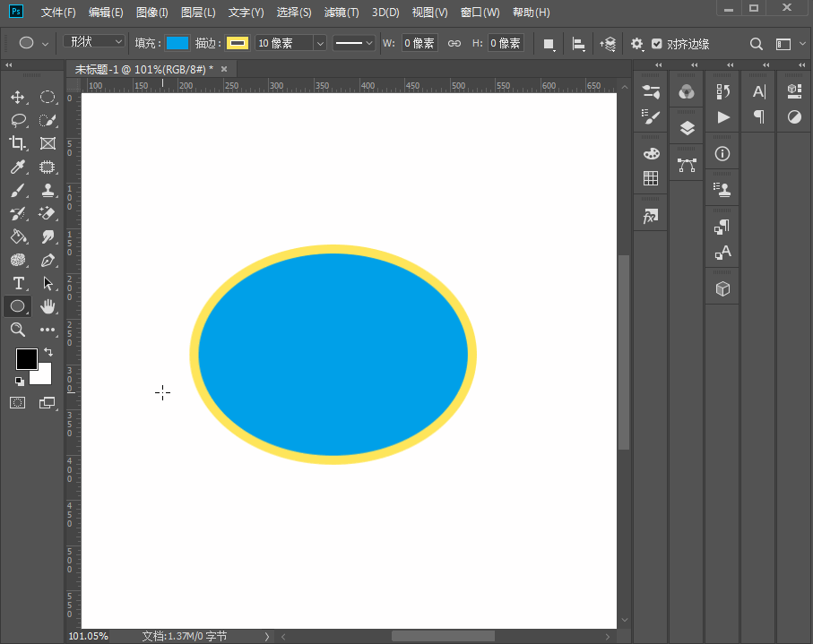Select the Move tool
The image size is (813, 644).
(18, 97)
